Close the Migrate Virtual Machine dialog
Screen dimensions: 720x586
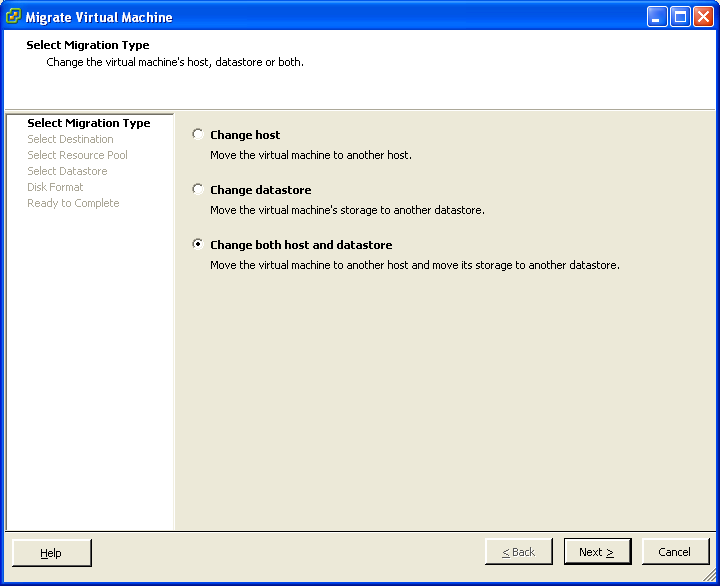pos(703,17)
